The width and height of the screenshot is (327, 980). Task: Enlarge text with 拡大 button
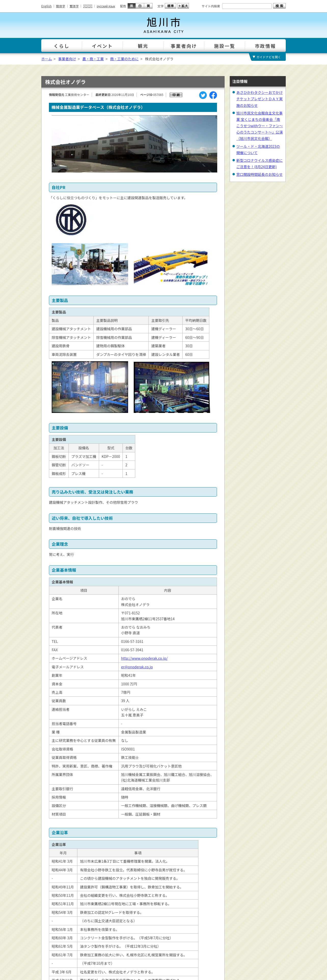click(183, 6)
